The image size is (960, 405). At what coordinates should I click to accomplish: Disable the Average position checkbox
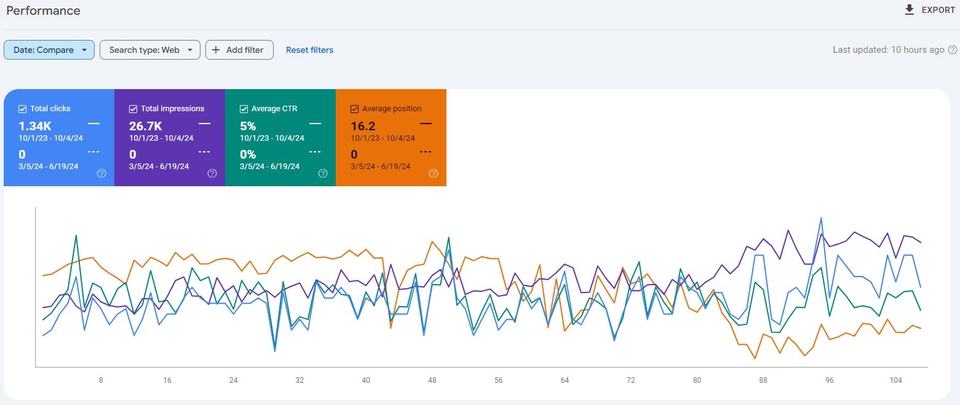pyautogui.click(x=354, y=108)
